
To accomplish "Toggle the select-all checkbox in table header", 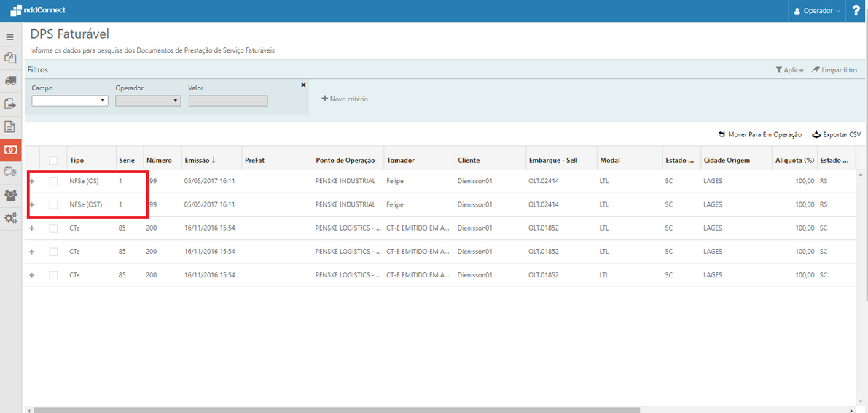I will tap(53, 161).
